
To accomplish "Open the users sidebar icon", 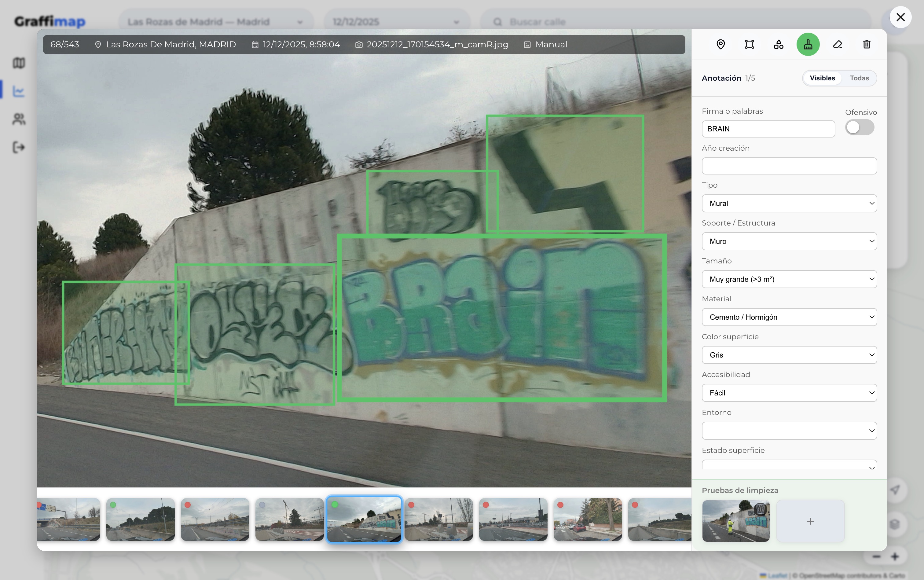I will [x=18, y=119].
